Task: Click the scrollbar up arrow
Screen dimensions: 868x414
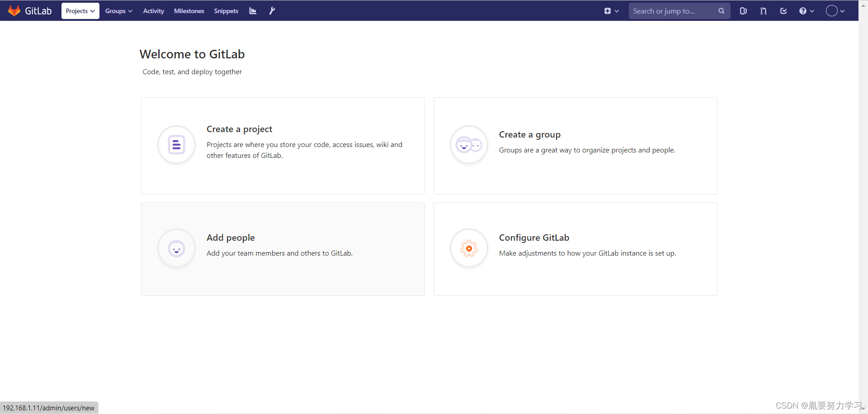Action: 863,5
